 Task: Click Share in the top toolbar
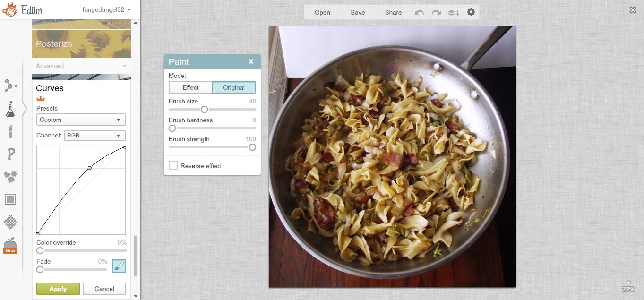[x=393, y=12]
